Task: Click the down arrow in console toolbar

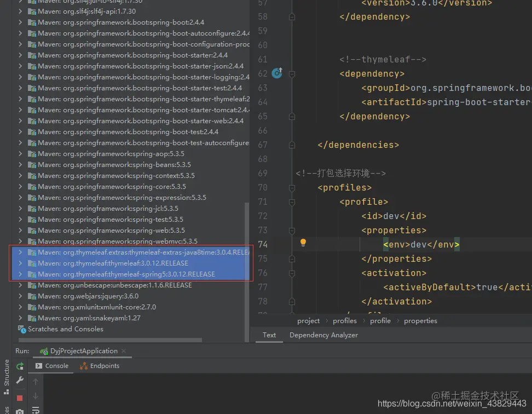Action: pyautogui.click(x=36, y=396)
